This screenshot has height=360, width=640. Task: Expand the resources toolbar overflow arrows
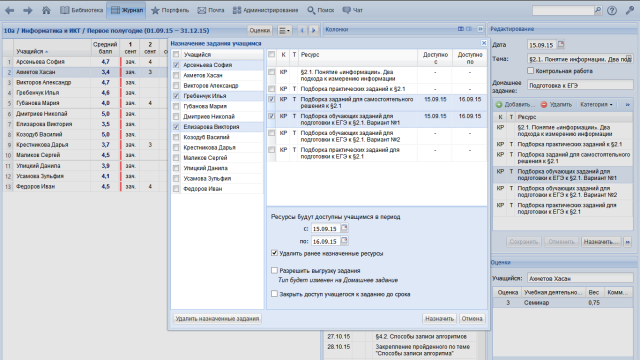coord(628,104)
